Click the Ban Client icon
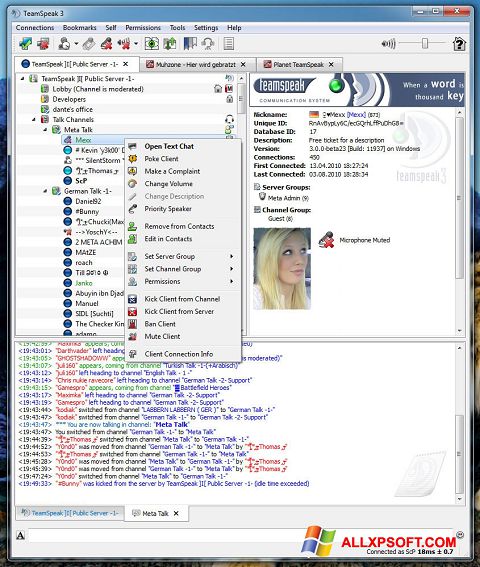Viewport: 480px width, 567px height. (x=133, y=324)
